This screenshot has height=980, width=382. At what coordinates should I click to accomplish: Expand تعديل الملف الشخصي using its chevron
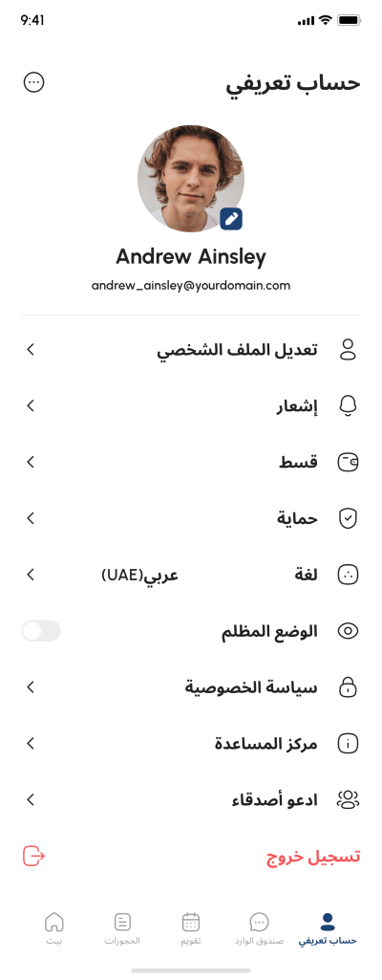coord(31,349)
